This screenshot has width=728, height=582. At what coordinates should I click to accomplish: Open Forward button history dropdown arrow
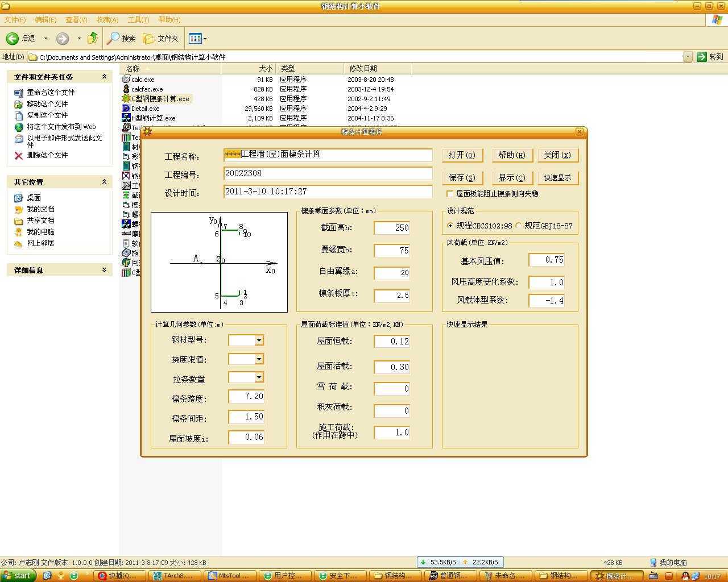tap(79, 39)
